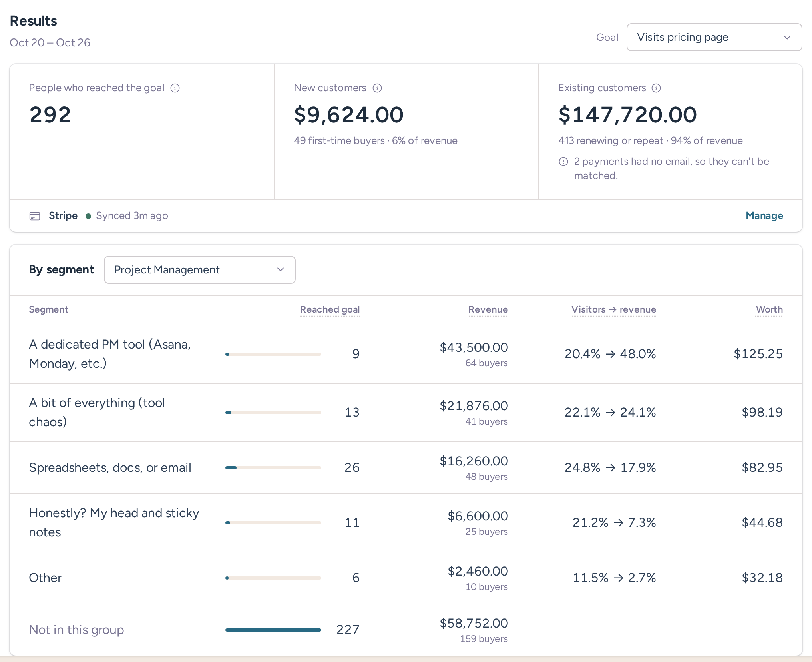Click the '159 buyers' count
Screen dimensions: 812x662
pos(484,639)
